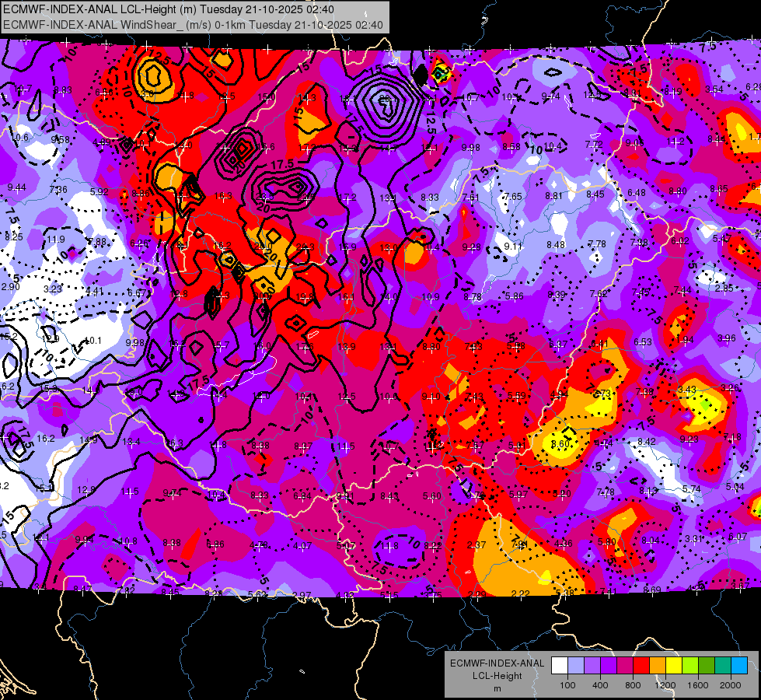
Task: Select the vivid violet legend swatch
Action: click(609, 665)
